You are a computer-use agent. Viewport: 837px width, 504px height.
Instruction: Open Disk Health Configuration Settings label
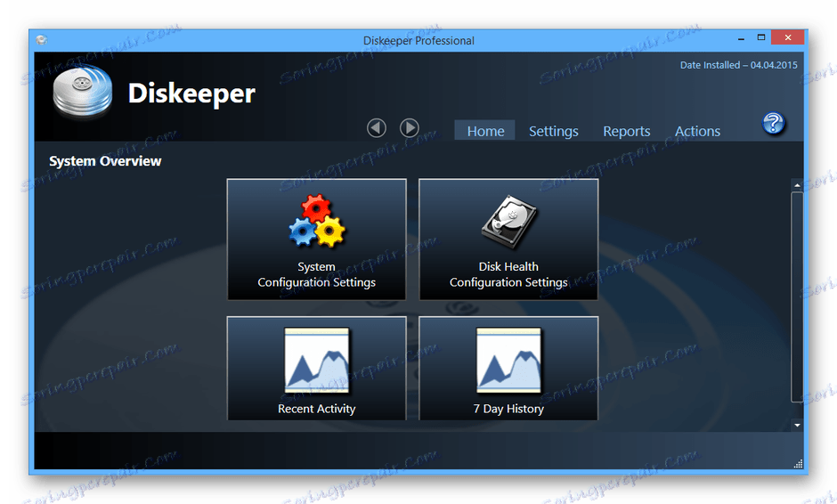pos(508,274)
